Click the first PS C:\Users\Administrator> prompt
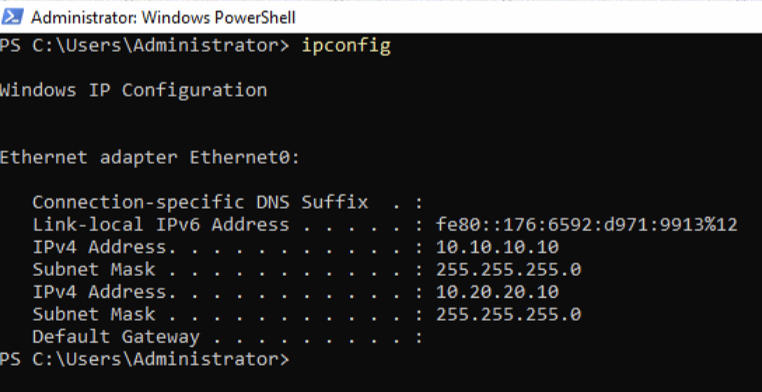Viewport: 762px width, 392px height. coord(144,46)
